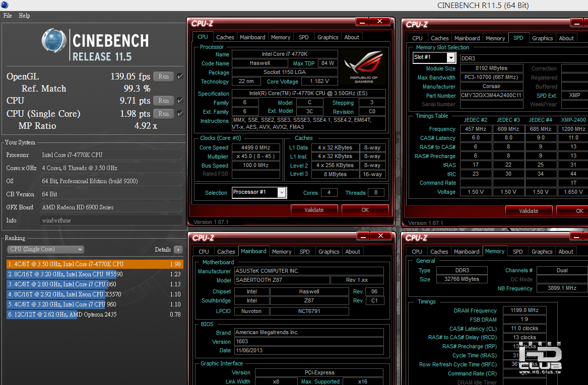Click the BIOS Version field 1603

(309, 342)
